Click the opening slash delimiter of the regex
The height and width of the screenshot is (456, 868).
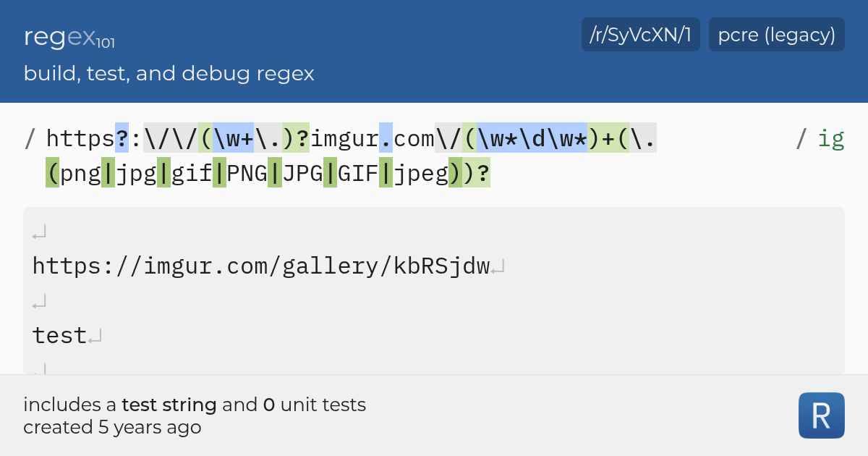(x=27, y=138)
